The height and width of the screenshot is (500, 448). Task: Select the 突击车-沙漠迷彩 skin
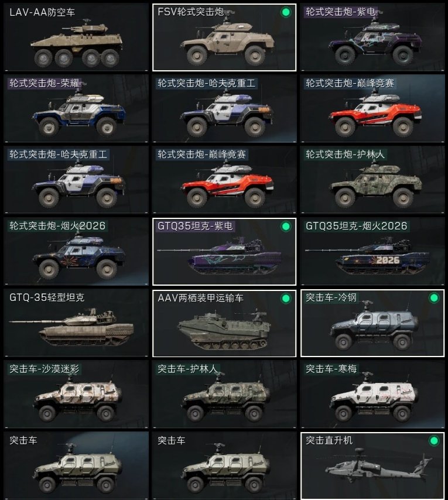point(76,394)
